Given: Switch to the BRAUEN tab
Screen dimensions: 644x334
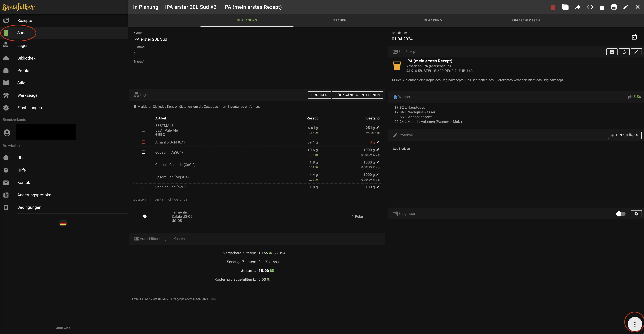Looking at the screenshot, I should click(340, 21).
